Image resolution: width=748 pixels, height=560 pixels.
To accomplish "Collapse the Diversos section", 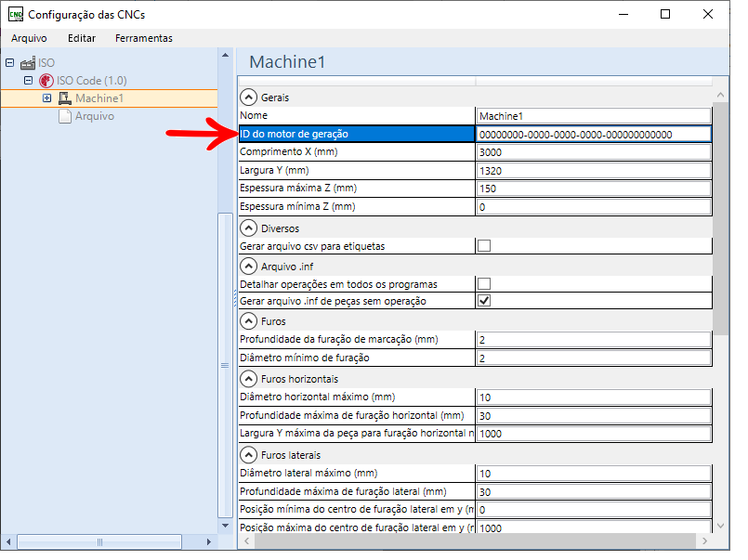I will click(x=248, y=228).
